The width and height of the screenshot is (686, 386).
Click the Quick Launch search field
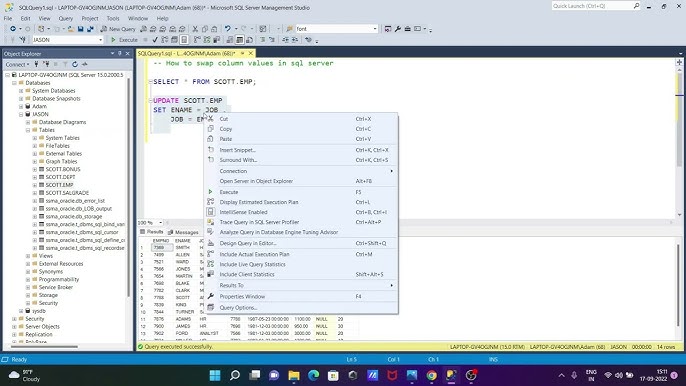[x=592, y=6]
